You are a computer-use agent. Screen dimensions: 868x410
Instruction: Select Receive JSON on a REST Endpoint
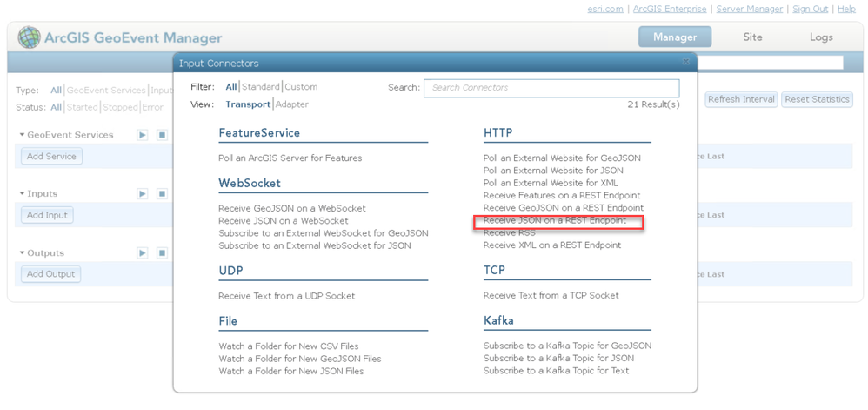tap(555, 220)
